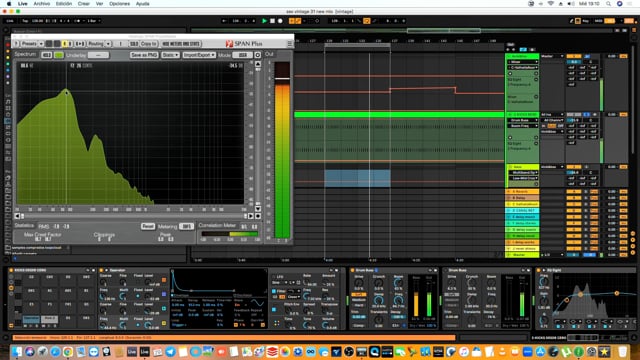The width and height of the screenshot is (640, 360).
Task: Click the SPAN spectrum scroll-right arrow icon
Action: click(251, 216)
